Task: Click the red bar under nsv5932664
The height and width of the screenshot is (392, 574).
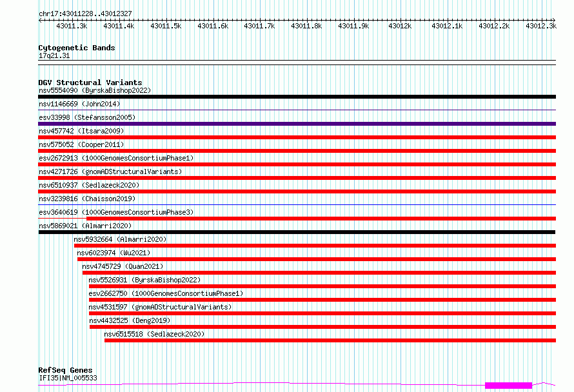Action: [315, 246]
